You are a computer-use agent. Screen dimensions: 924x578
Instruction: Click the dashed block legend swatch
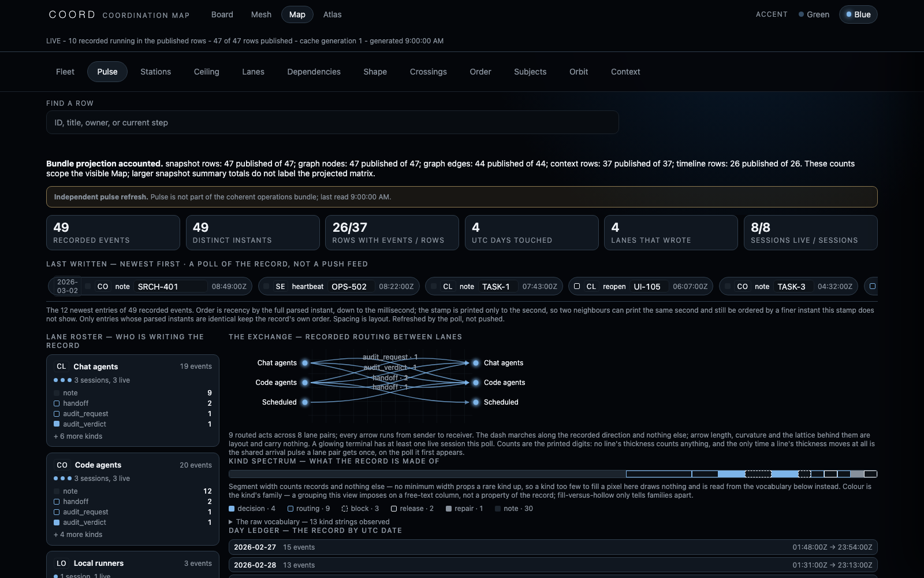click(x=345, y=509)
